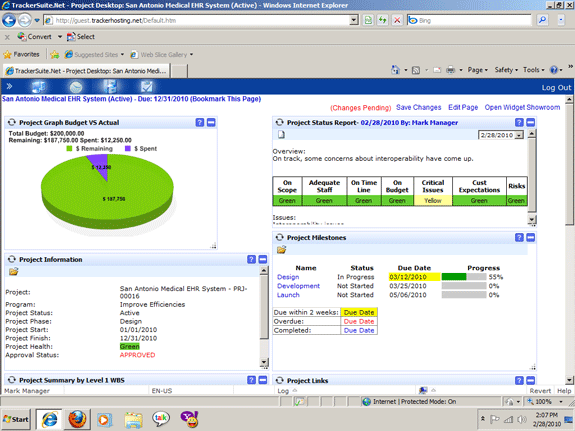Open the Safety menu
Image resolution: width=575 pixels, height=431 pixels.
pos(506,70)
